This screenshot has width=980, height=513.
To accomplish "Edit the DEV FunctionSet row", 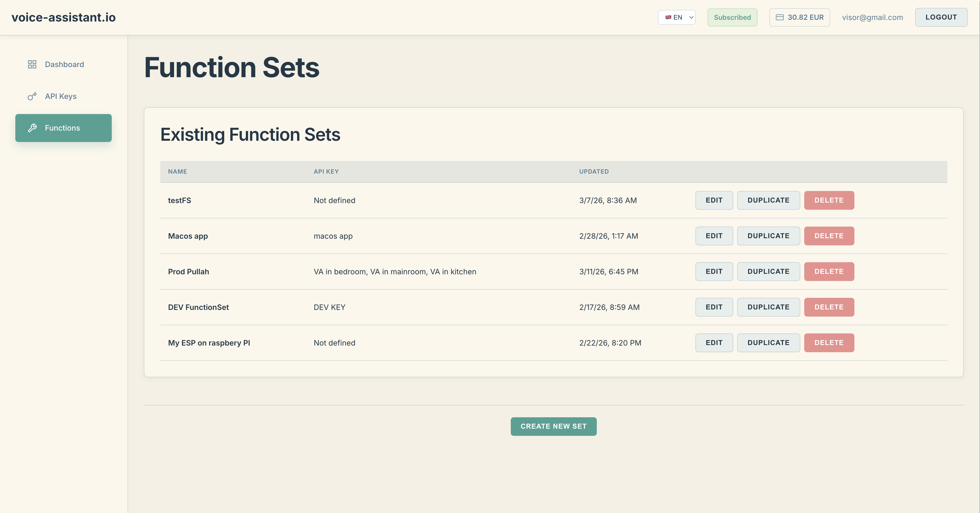I will (714, 307).
